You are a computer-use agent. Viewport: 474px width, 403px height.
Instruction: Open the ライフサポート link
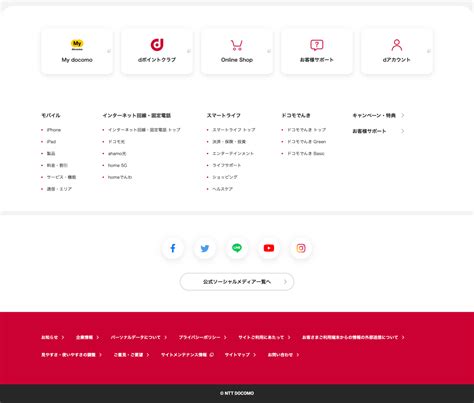tap(227, 165)
